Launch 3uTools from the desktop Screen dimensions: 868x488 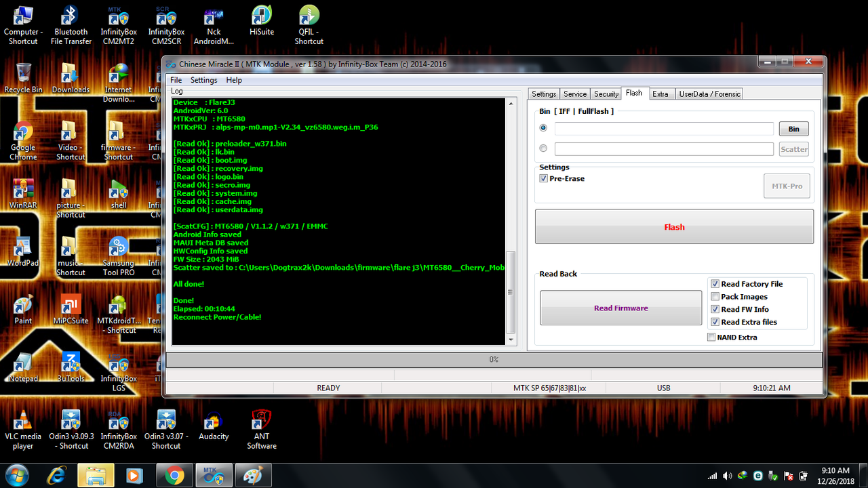point(71,367)
